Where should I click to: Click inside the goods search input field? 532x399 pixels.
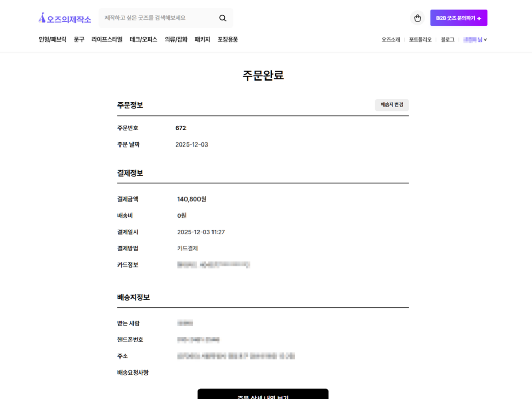156,18
